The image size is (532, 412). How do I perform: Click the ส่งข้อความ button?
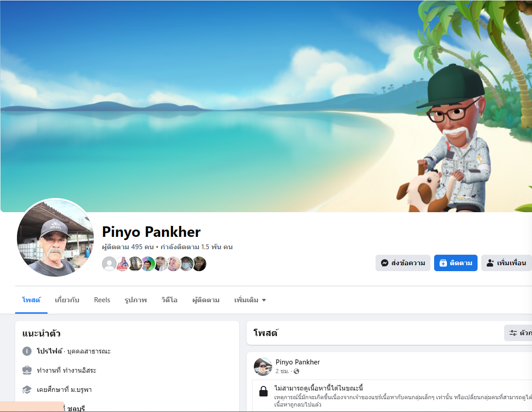403,263
